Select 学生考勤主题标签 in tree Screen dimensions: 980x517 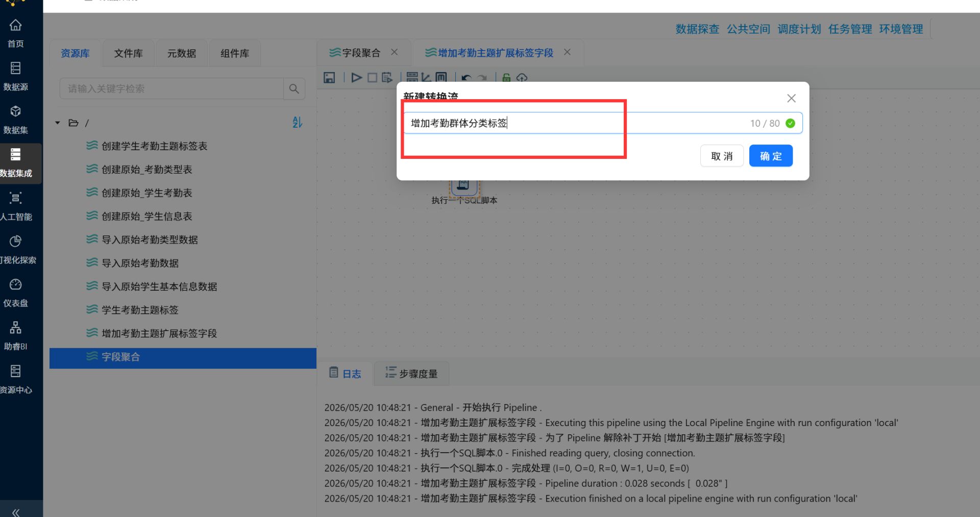pos(140,310)
